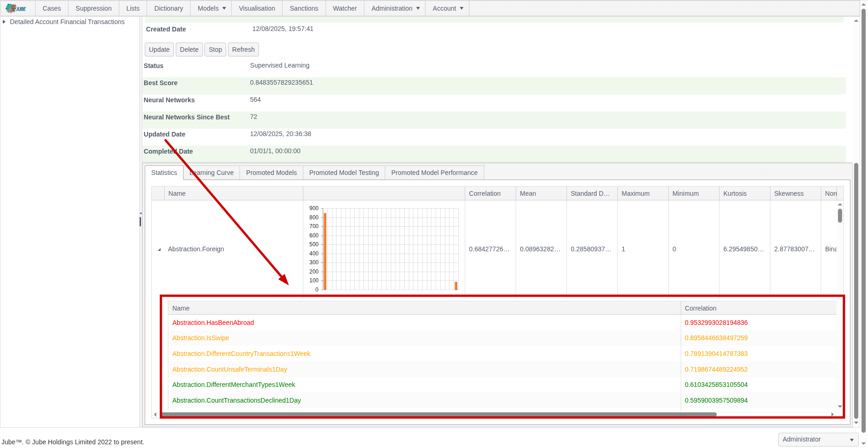
Task: Open the Visualisation menu item
Action: (257, 8)
